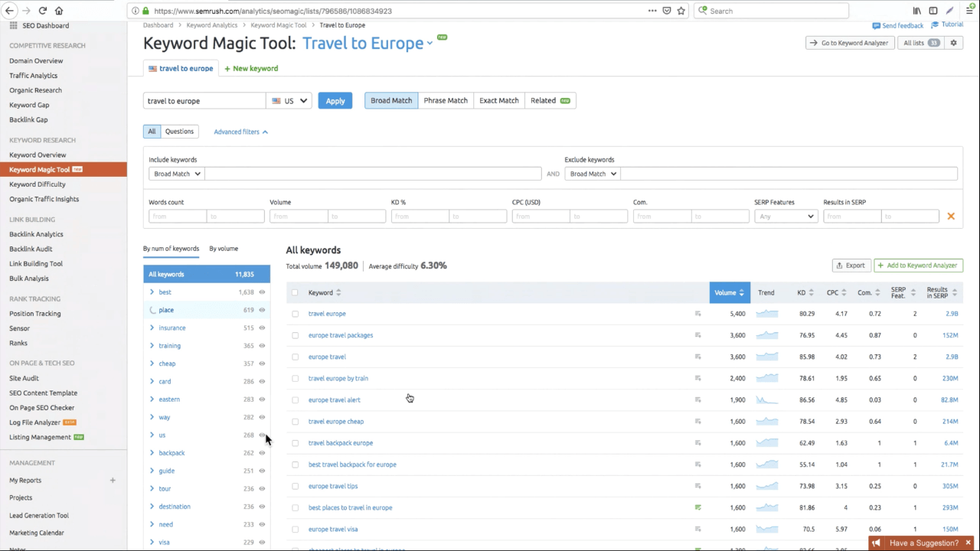Screen dimensions: 980x551
Task: Expand the backpack keyword group
Action: point(152,453)
